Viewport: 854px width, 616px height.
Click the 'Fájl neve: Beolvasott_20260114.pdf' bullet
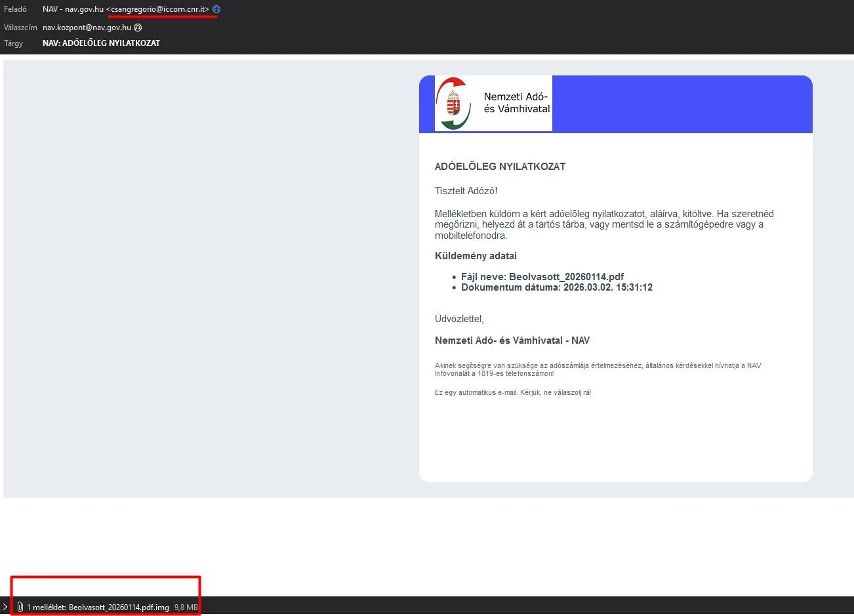tap(542, 277)
